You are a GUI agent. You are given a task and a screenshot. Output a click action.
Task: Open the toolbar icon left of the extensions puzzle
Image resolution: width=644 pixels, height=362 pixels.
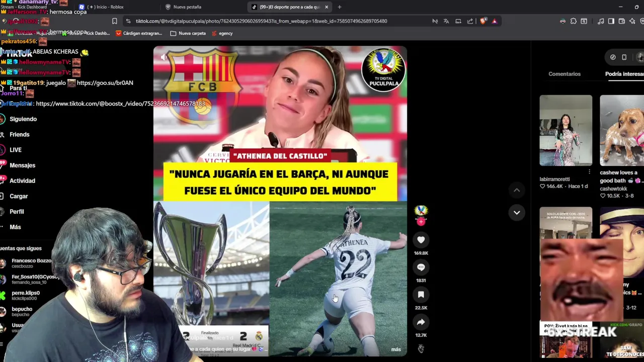pyautogui.click(x=562, y=21)
